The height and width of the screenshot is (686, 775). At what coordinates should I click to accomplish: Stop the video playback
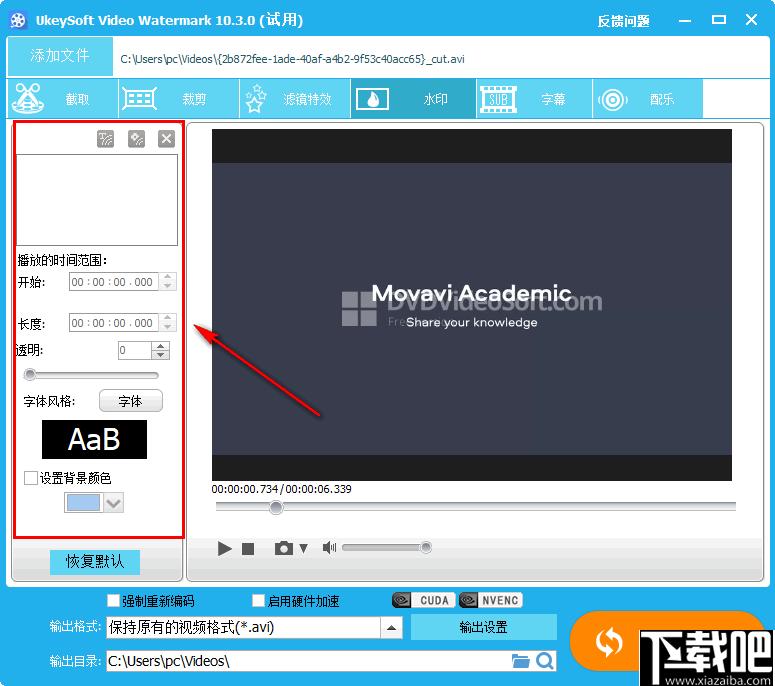(248, 549)
